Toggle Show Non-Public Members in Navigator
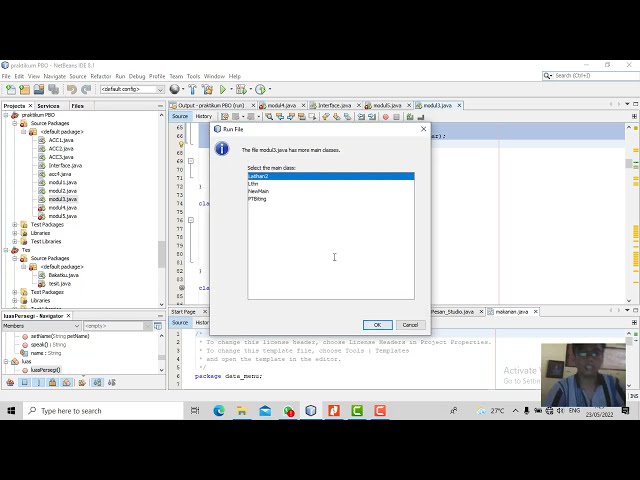Viewport: 640px width, 480px height. click(53, 382)
